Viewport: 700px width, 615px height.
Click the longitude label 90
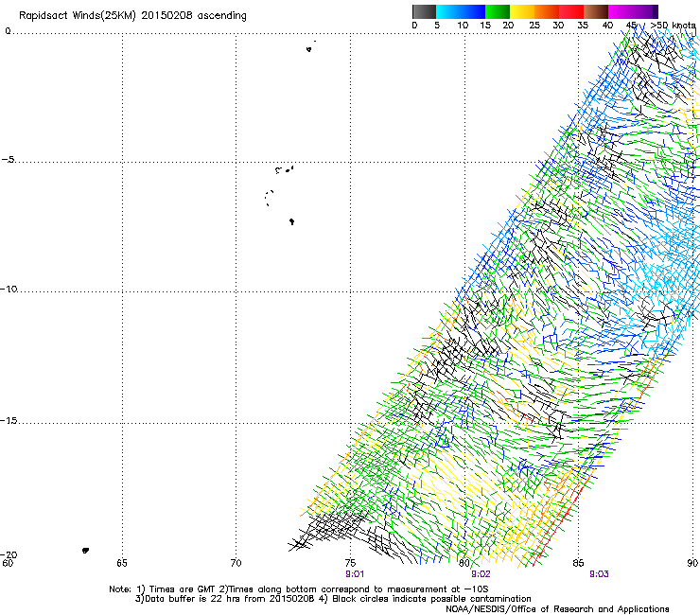(692, 563)
